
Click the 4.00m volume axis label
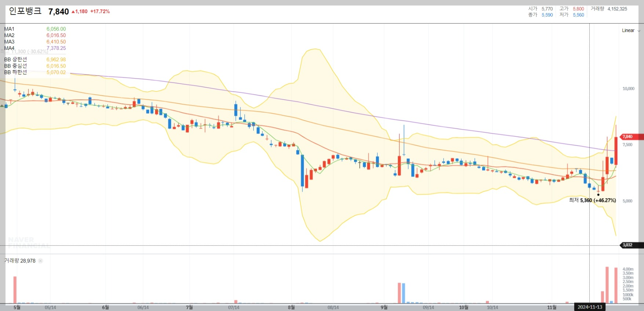628,269
